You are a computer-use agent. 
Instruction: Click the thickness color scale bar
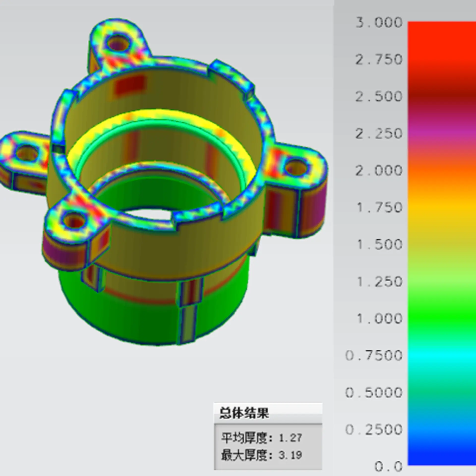[x=442, y=243]
